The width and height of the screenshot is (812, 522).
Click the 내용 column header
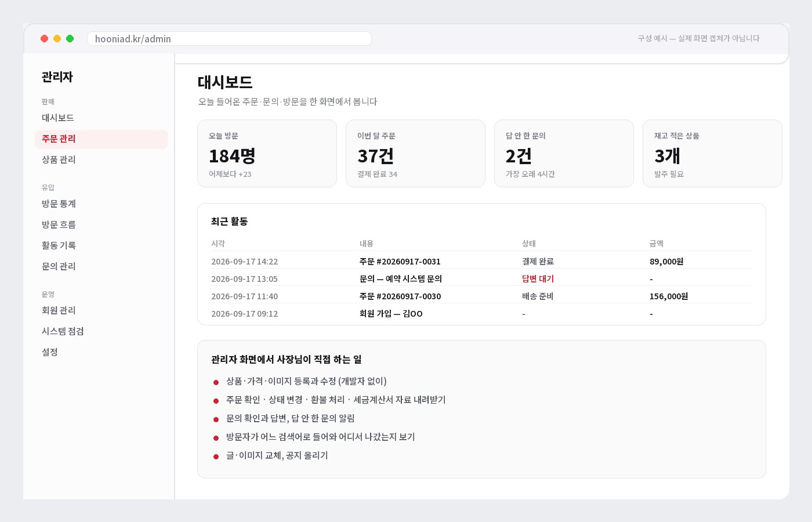[x=367, y=244]
